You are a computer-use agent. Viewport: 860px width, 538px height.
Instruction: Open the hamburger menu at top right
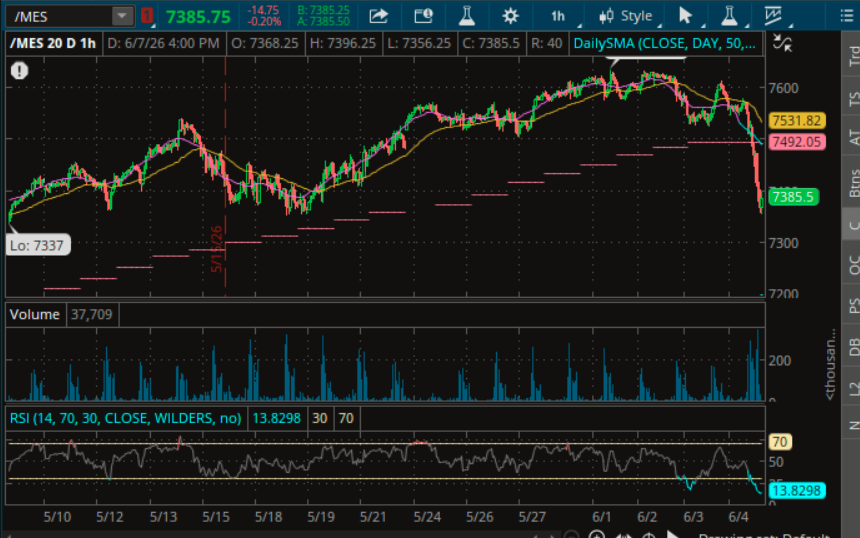(x=847, y=16)
